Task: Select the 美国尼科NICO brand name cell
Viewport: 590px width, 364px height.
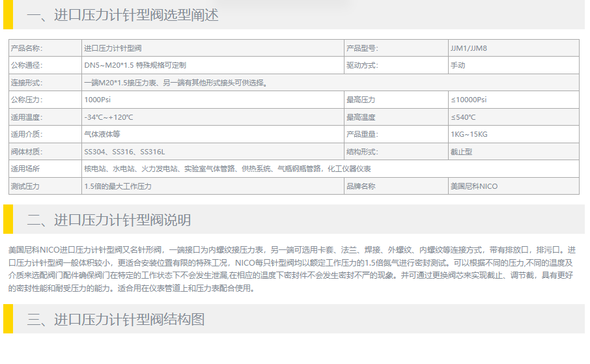Action: click(474, 186)
